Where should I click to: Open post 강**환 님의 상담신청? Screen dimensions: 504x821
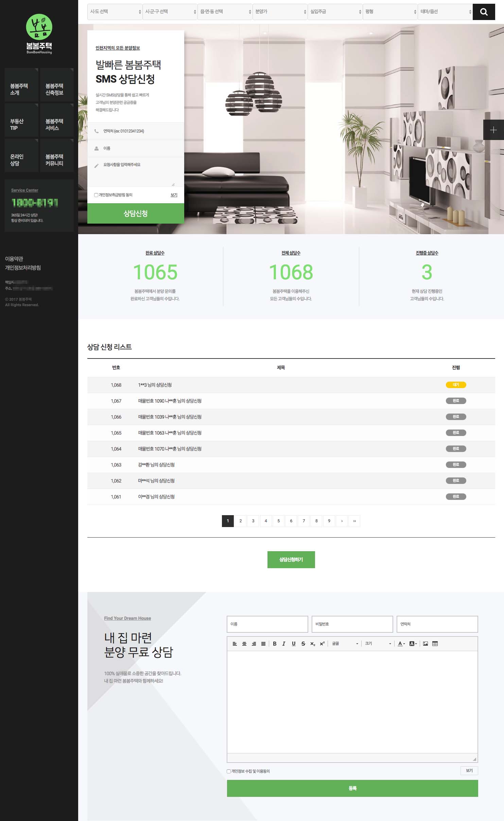click(156, 465)
